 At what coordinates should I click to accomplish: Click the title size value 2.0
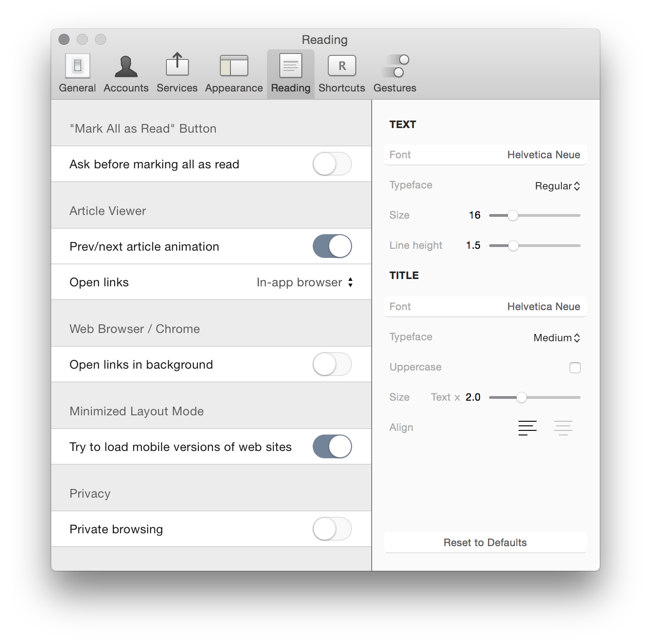tap(473, 397)
